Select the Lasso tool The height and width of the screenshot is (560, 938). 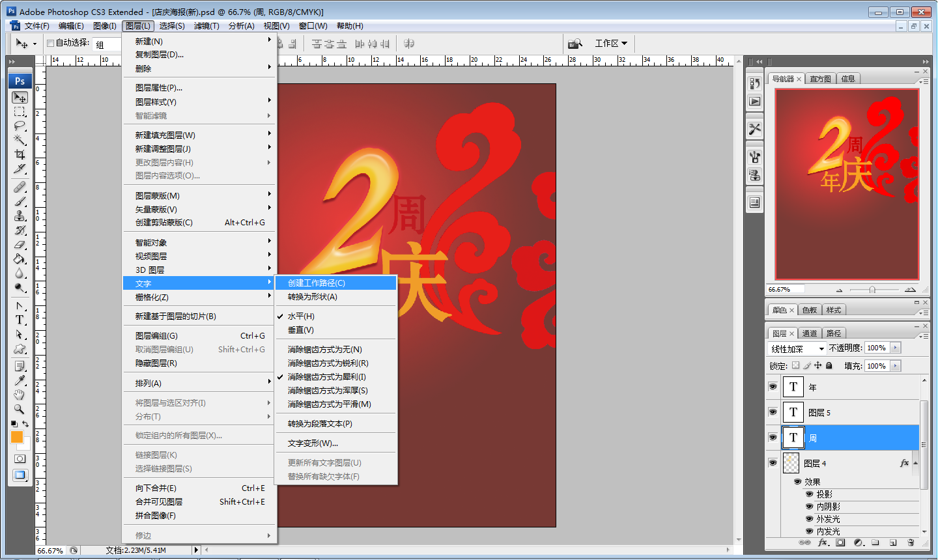point(20,126)
